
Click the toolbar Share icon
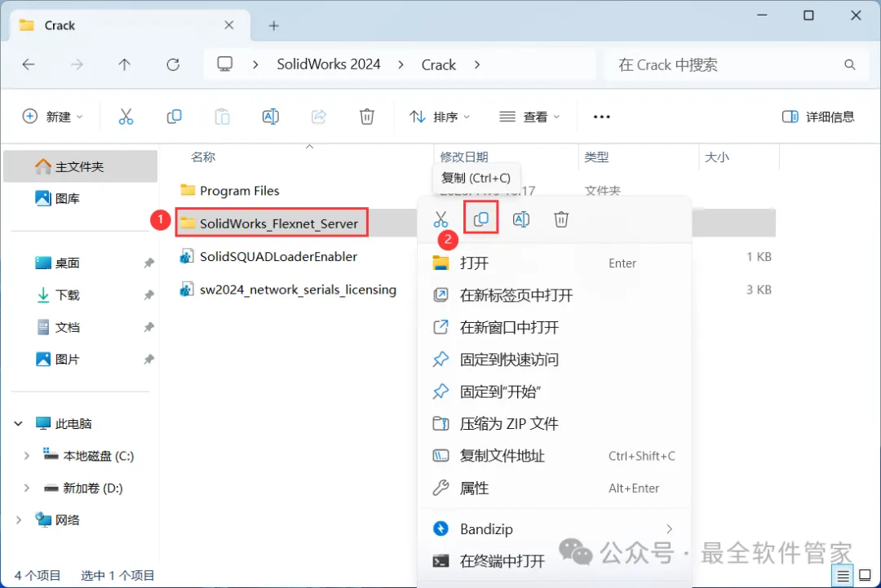(x=319, y=117)
